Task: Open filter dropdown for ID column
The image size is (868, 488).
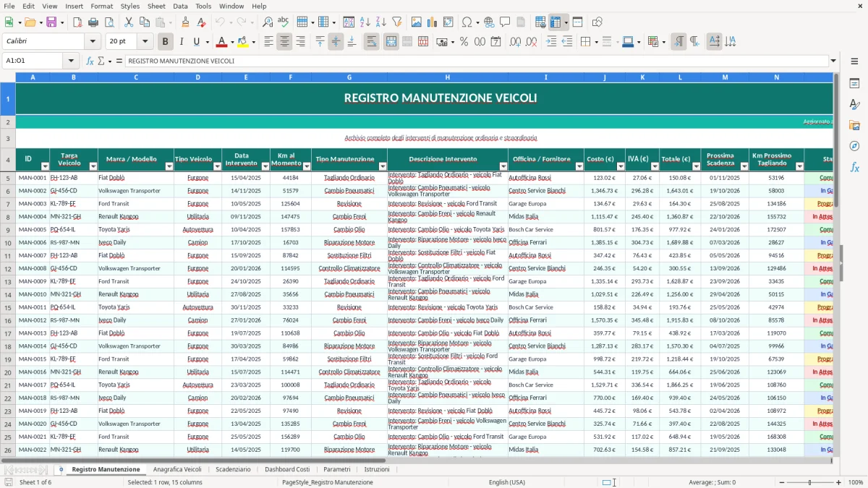Action: pos(45,166)
